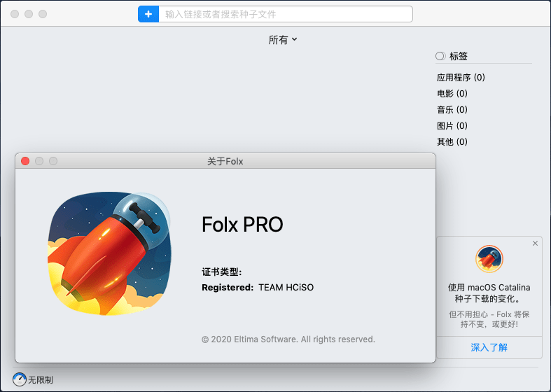
Task: Open the 所有 filter dropdown
Action: point(283,40)
